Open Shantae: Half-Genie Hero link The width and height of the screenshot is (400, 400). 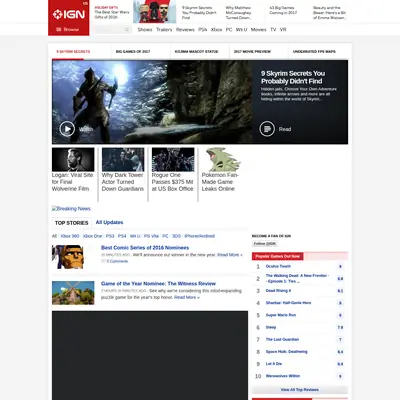click(x=288, y=303)
